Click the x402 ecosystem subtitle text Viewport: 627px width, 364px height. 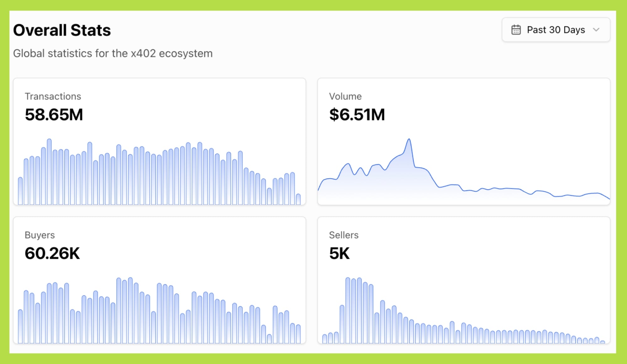point(113,53)
